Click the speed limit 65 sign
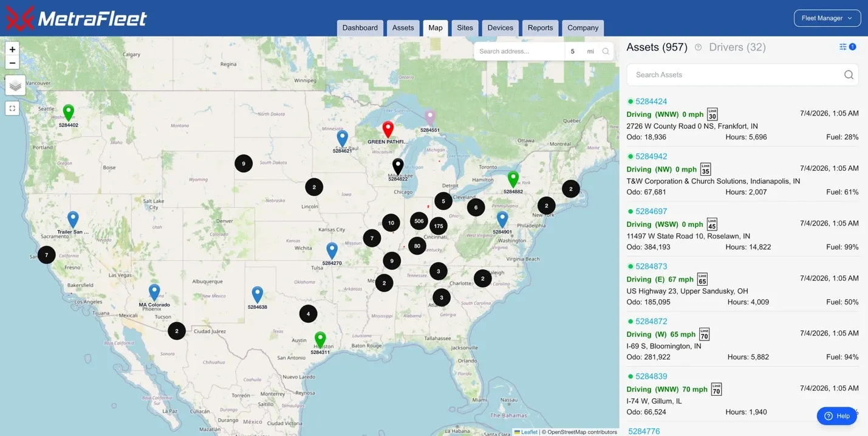 point(702,280)
